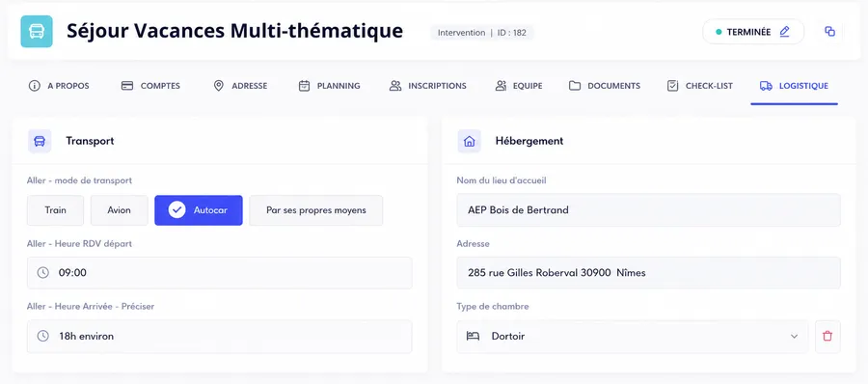
Task: Click the bus icon in the Transport header
Action: [40, 141]
